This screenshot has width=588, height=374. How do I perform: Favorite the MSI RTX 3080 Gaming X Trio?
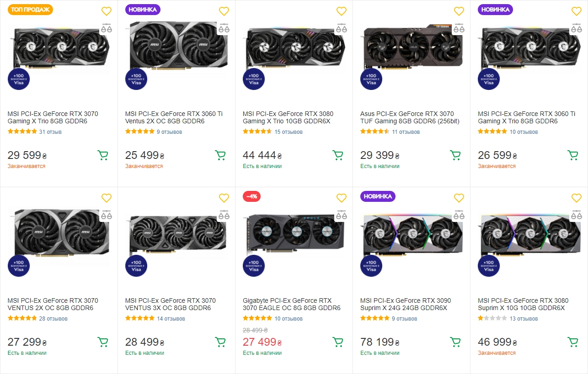point(342,11)
